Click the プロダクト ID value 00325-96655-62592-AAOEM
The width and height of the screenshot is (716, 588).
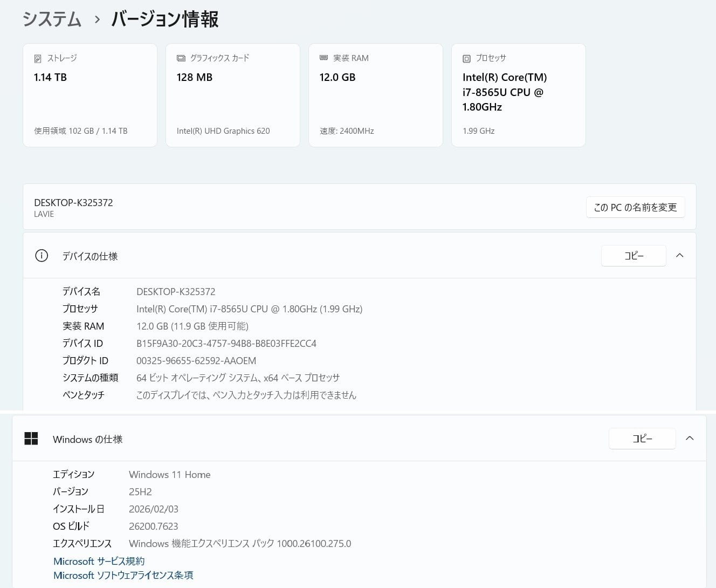(196, 361)
